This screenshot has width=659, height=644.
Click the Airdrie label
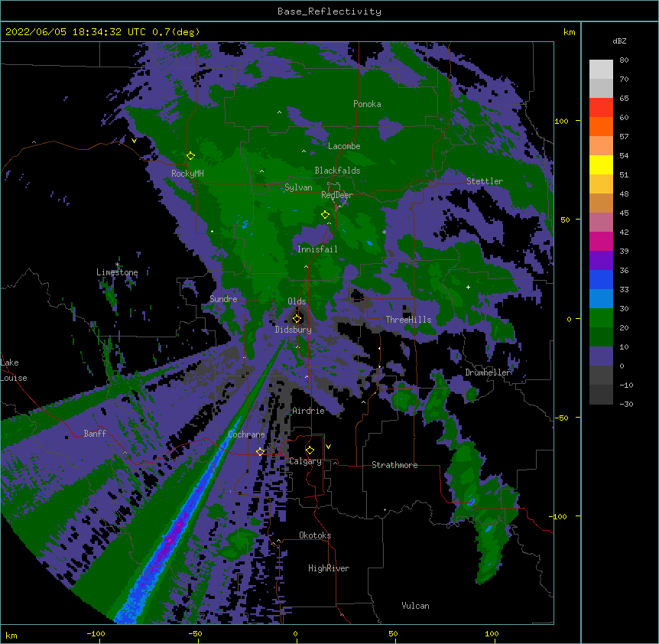pos(309,411)
